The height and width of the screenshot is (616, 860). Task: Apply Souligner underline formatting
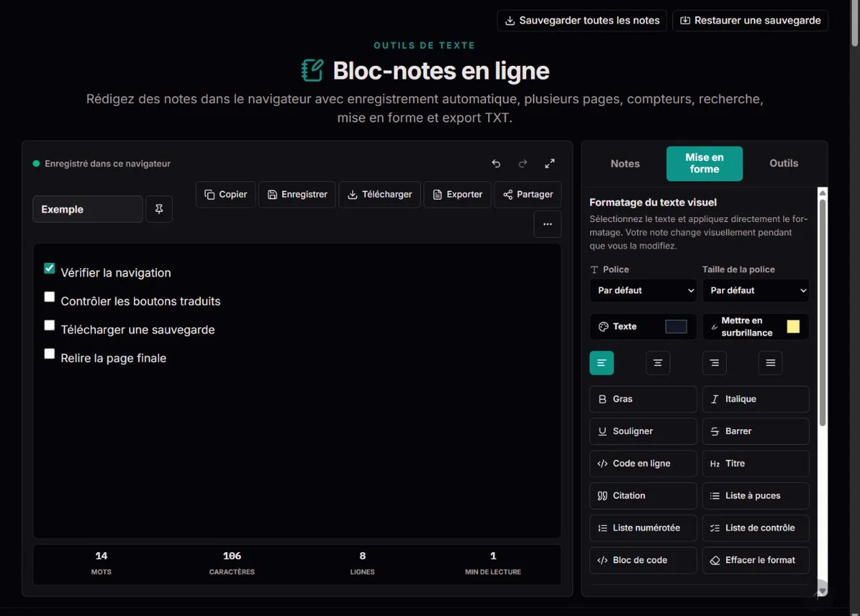(643, 431)
